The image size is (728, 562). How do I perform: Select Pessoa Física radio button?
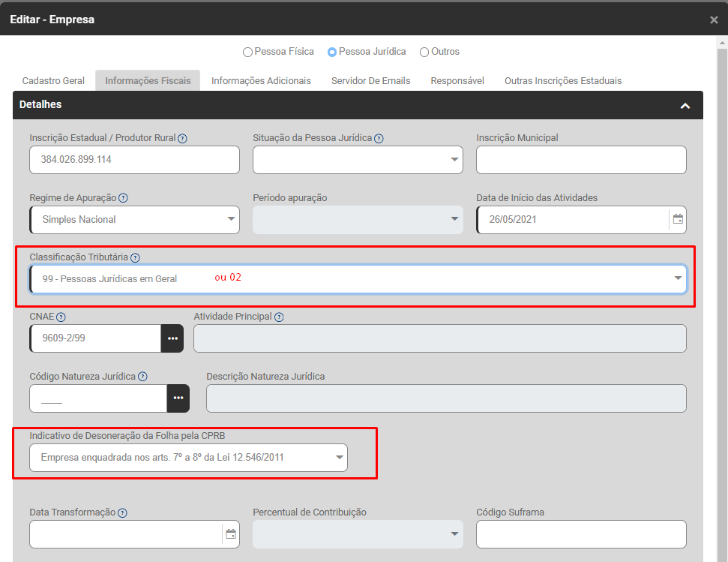click(247, 53)
